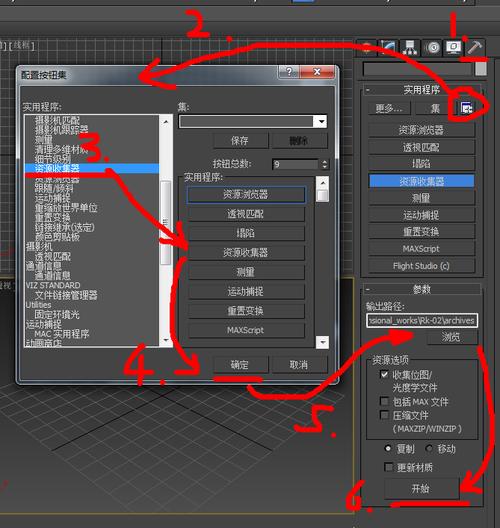Image resolution: width=500 pixels, height=528 pixels.
Task: Uncheck 收集位图/光度学文件 checkbox
Action: [x=384, y=374]
